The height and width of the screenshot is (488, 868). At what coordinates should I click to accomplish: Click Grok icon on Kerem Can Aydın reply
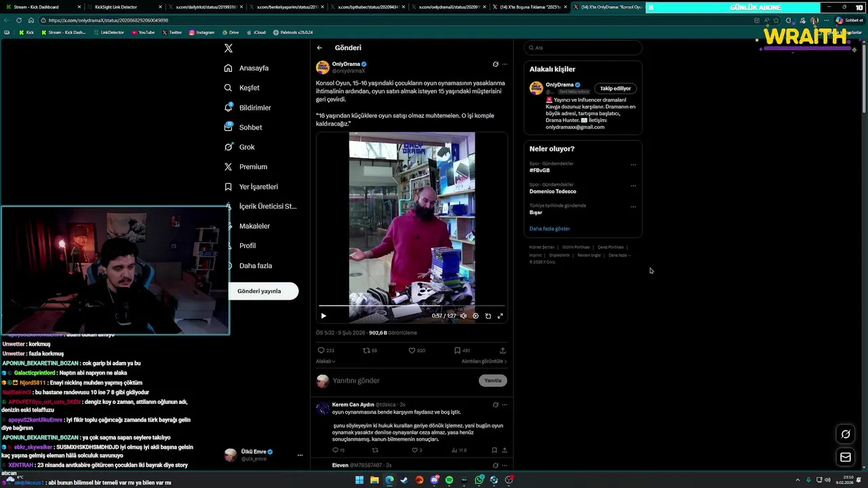tap(495, 405)
